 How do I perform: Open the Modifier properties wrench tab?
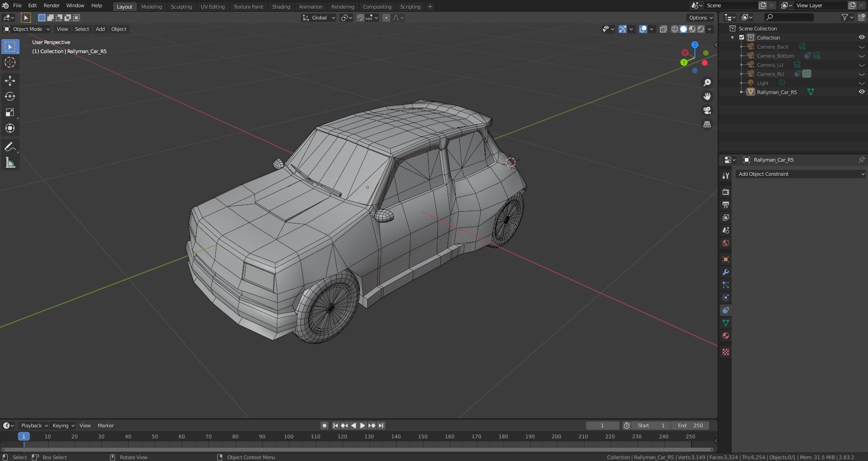(x=726, y=272)
